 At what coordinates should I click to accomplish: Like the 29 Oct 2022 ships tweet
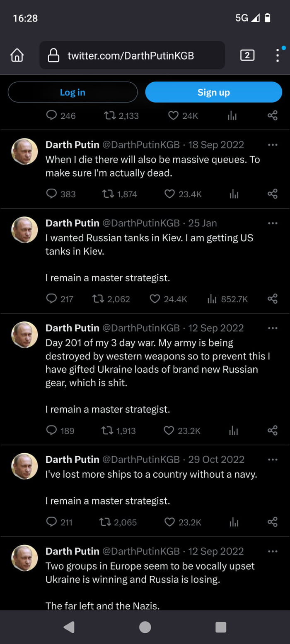[169, 522]
